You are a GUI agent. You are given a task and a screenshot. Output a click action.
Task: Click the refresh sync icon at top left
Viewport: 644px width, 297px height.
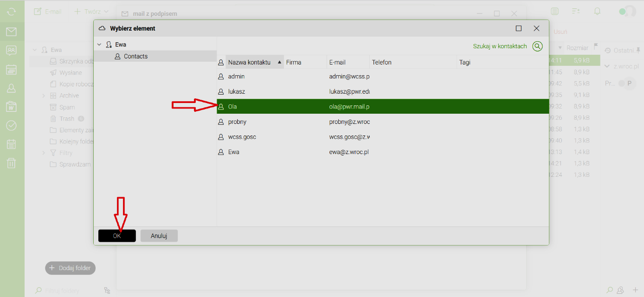click(x=12, y=12)
